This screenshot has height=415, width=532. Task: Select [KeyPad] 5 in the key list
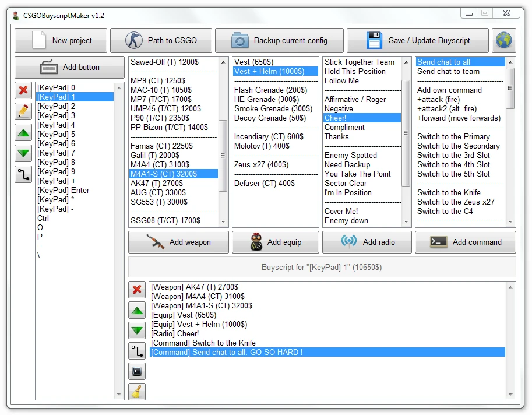point(56,134)
